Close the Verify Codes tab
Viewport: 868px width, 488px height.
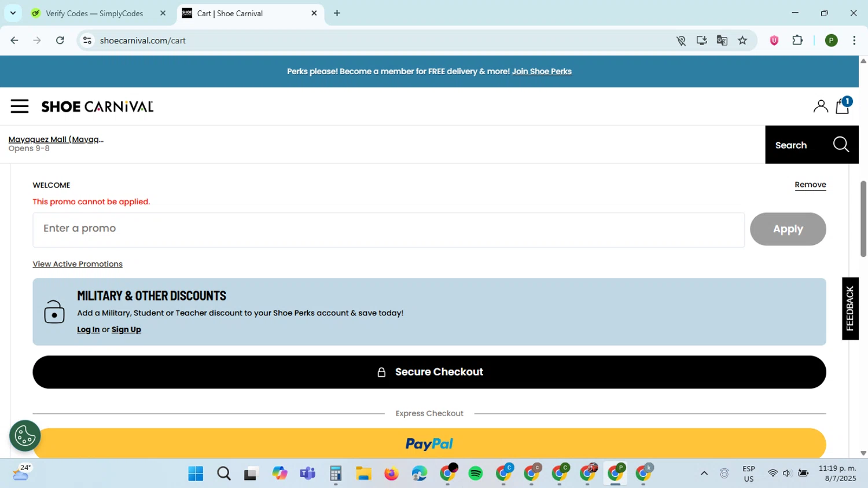(x=163, y=13)
